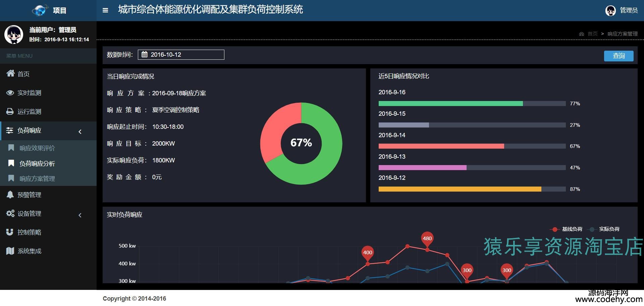Screen dimensions: 644x306
Task: Click the calendar icon in date field
Action: (144, 54)
